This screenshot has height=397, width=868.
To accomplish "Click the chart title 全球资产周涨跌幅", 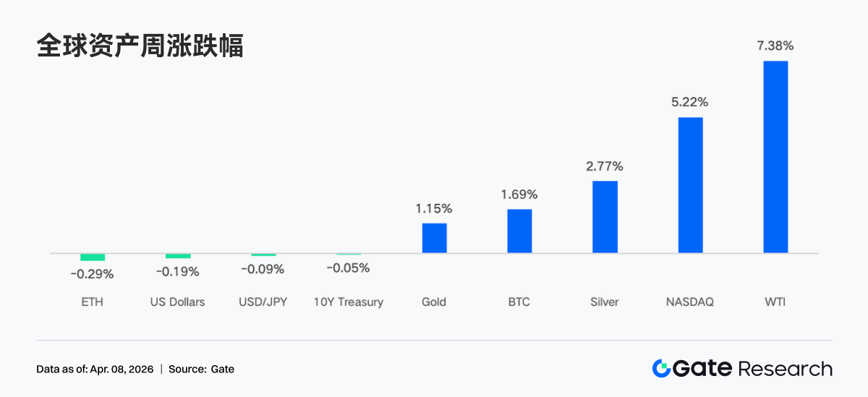I will (140, 46).
